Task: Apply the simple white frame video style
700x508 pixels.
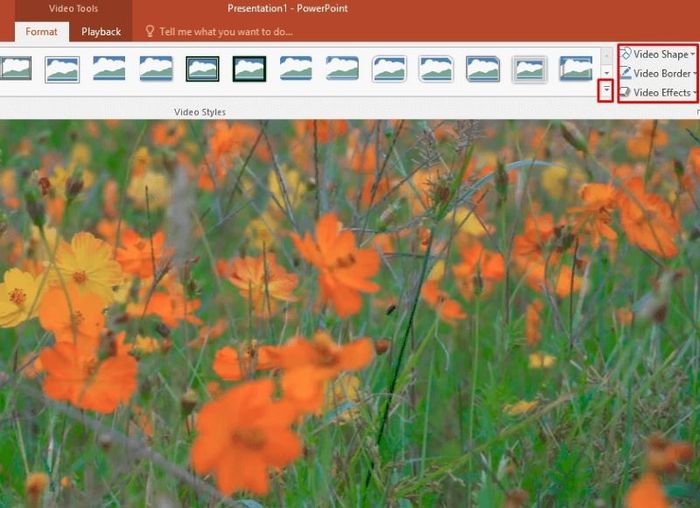Action: [x=62, y=69]
